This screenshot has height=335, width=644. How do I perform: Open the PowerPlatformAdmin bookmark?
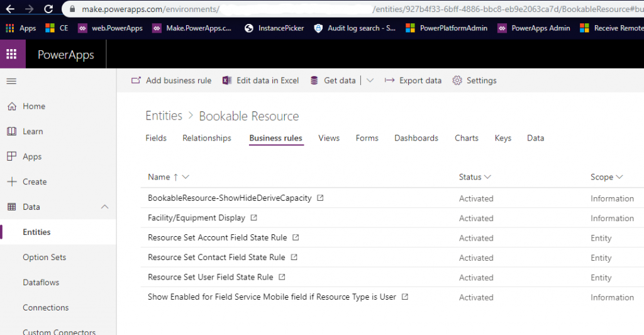pos(447,28)
